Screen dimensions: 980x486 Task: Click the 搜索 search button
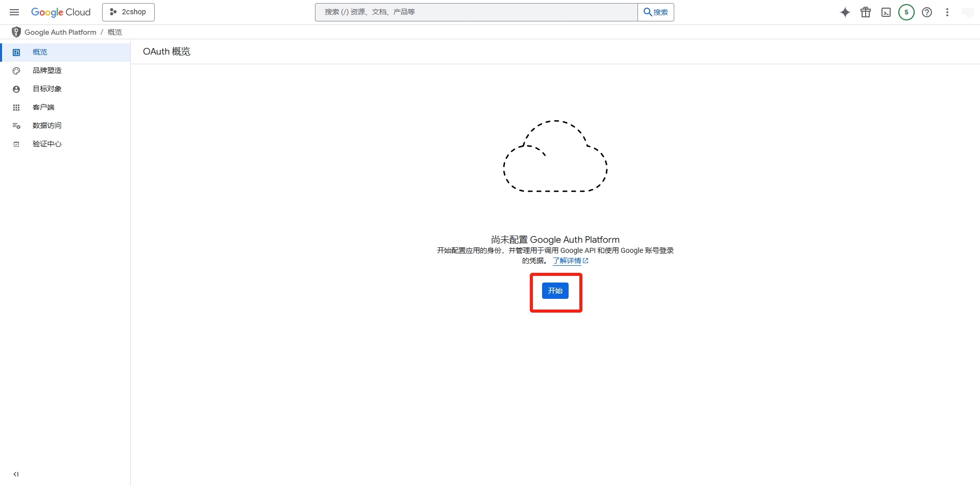tap(656, 12)
